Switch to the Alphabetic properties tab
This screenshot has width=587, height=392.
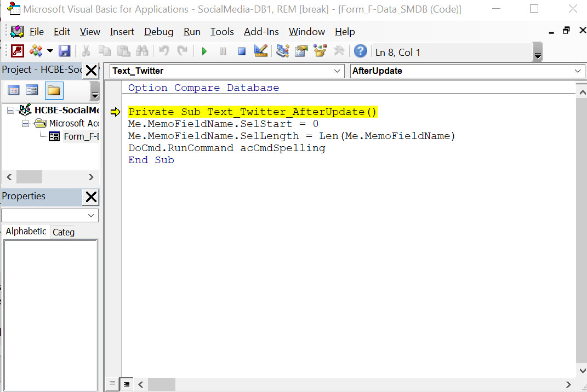[x=26, y=231]
